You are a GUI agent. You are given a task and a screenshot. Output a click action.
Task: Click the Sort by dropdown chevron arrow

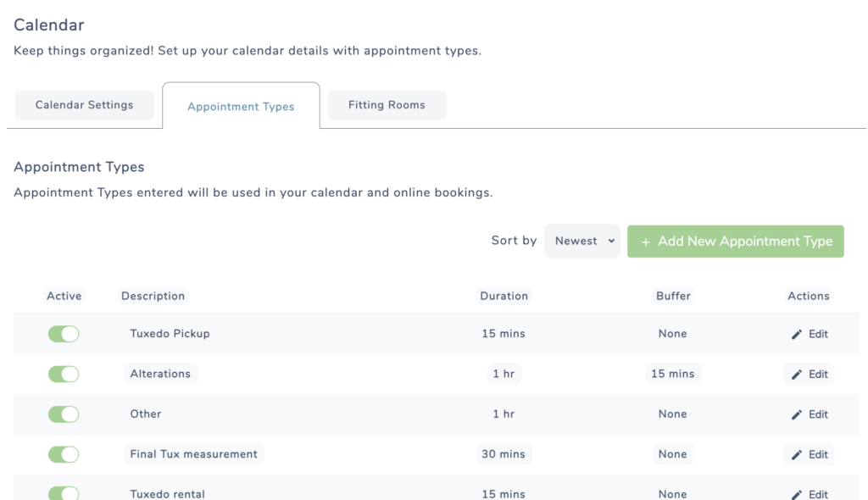tap(611, 241)
